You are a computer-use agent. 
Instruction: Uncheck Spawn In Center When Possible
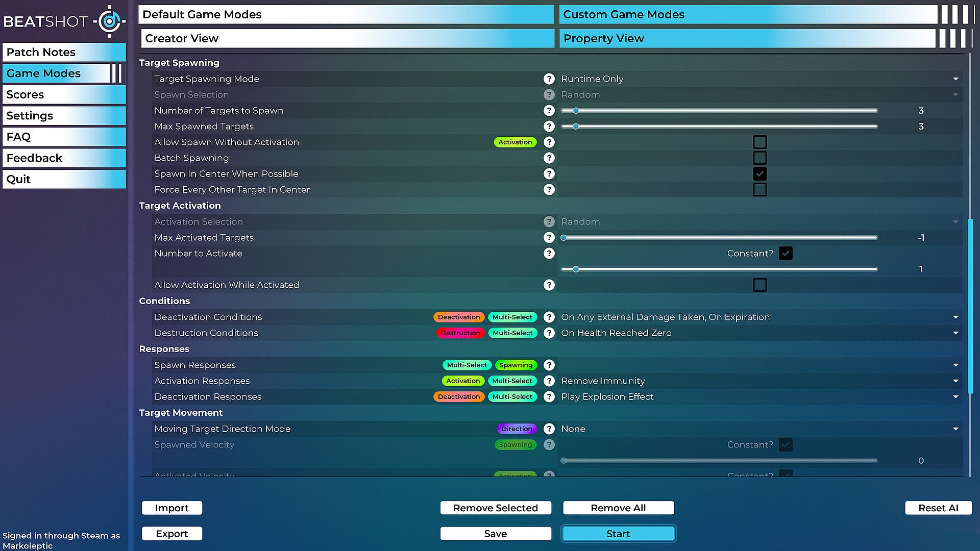(x=759, y=173)
